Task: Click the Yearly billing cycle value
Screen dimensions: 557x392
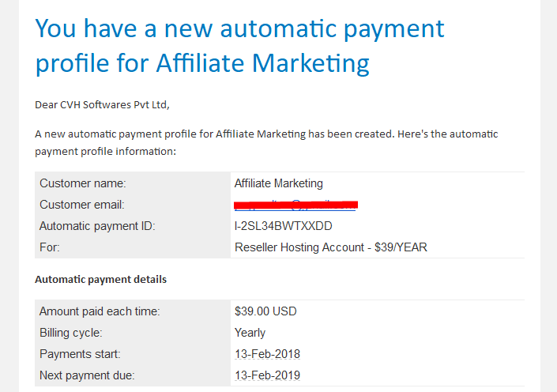Action: [250, 333]
